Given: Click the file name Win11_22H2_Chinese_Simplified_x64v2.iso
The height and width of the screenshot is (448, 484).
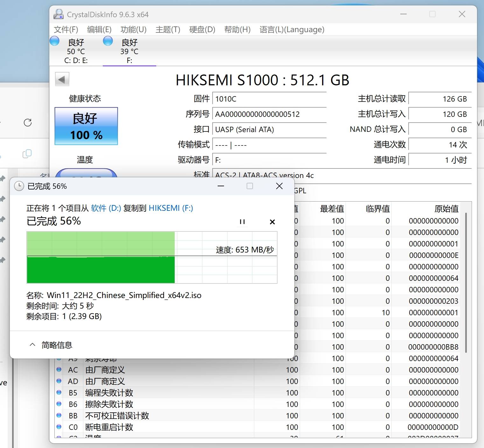Looking at the screenshot, I should [124, 295].
